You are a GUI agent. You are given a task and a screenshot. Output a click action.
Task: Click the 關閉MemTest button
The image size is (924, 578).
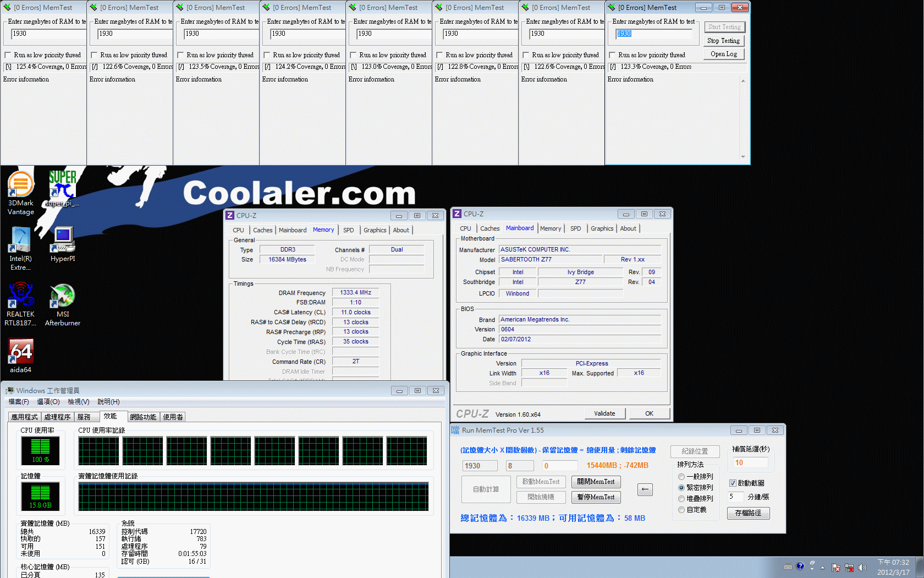[x=596, y=482]
